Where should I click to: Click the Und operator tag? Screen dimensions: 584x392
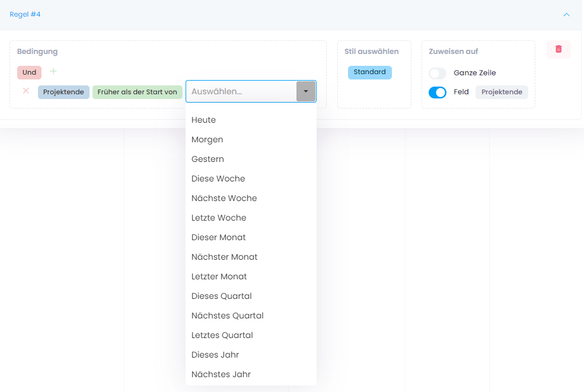click(29, 72)
